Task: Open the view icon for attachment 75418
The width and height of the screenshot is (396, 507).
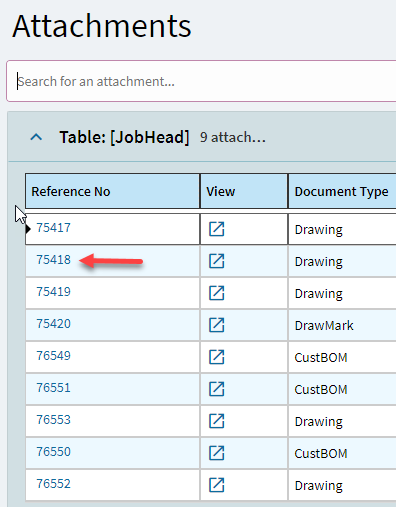Action: [217, 261]
